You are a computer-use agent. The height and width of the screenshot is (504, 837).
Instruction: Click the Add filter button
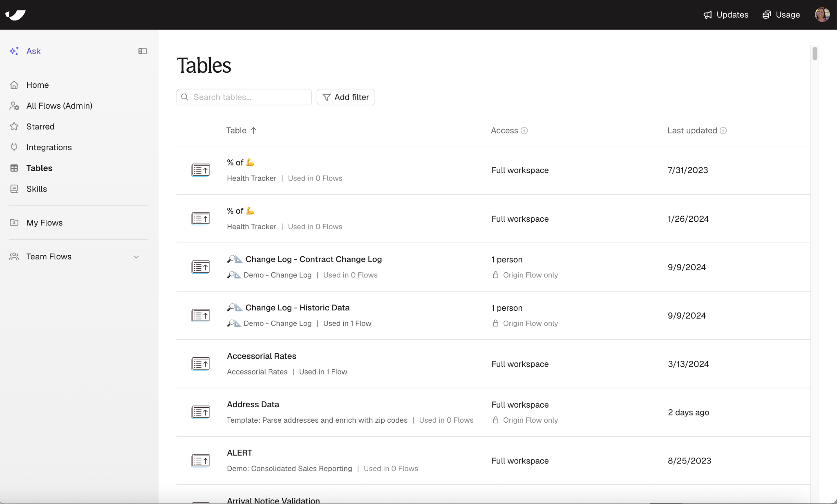346,97
